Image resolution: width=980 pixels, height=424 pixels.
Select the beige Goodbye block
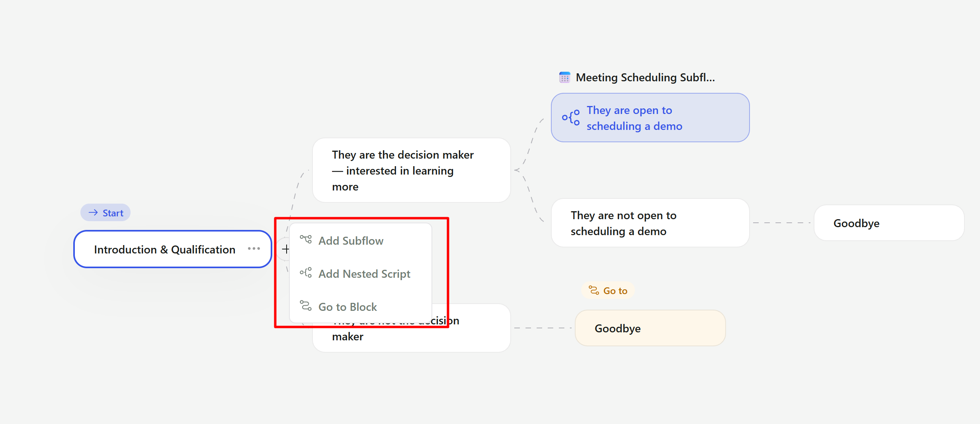[650, 328]
